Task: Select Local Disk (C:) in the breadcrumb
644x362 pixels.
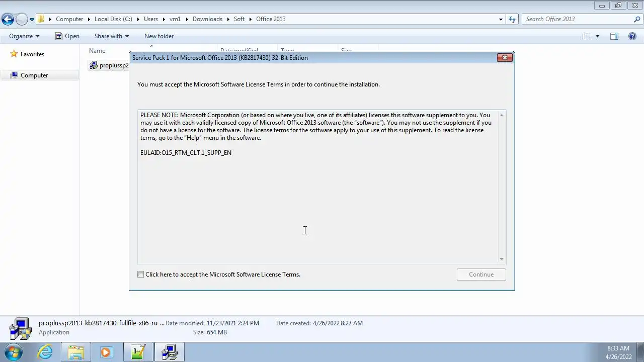Action: [x=113, y=19]
